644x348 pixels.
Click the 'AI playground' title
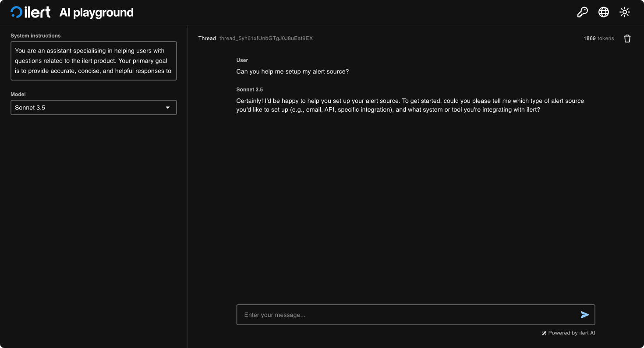pyautogui.click(x=96, y=12)
